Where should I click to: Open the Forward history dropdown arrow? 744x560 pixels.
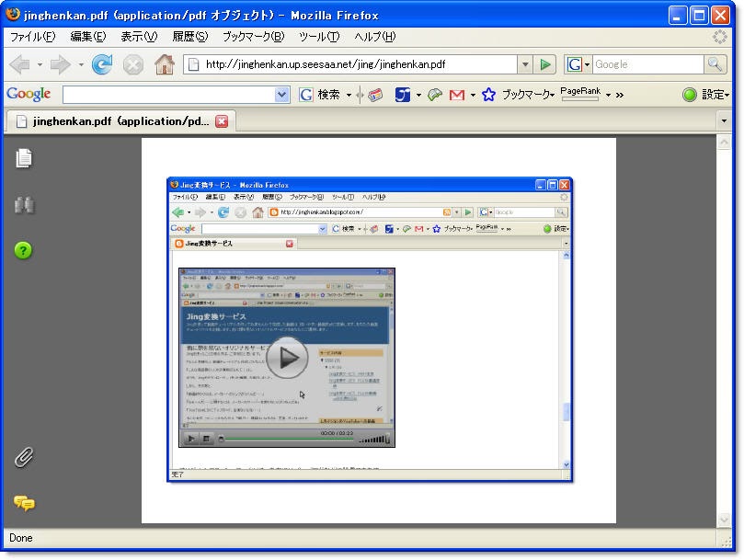click(x=81, y=64)
